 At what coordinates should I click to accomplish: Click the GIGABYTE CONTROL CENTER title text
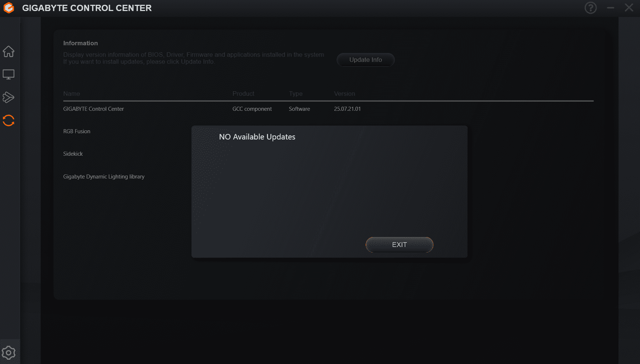[87, 8]
